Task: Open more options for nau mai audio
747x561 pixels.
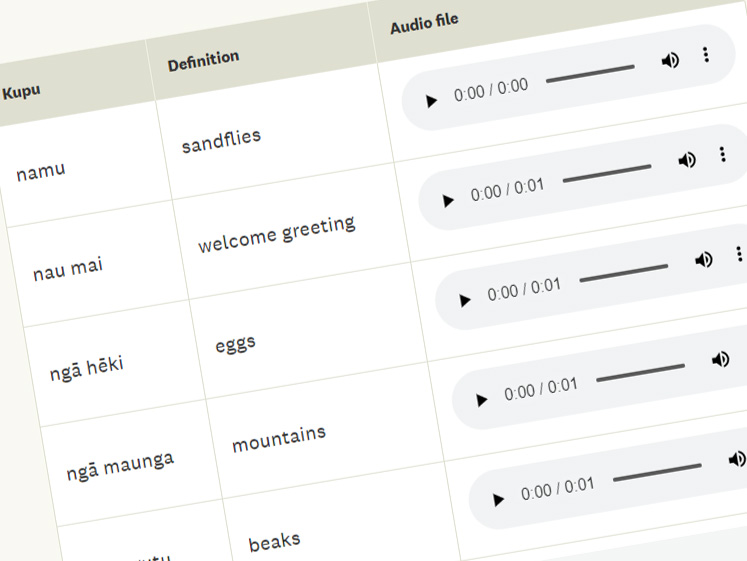Action: (723, 154)
